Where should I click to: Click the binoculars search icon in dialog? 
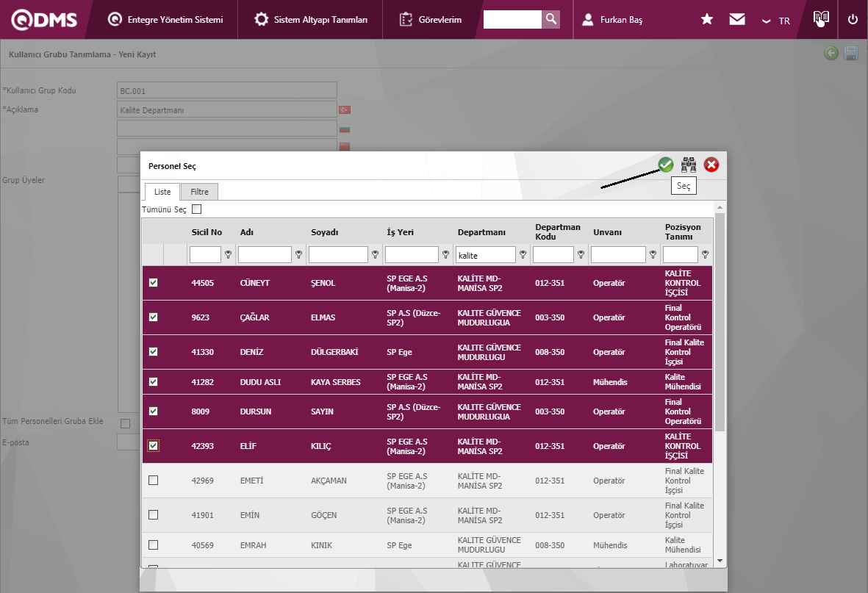pyautogui.click(x=689, y=165)
